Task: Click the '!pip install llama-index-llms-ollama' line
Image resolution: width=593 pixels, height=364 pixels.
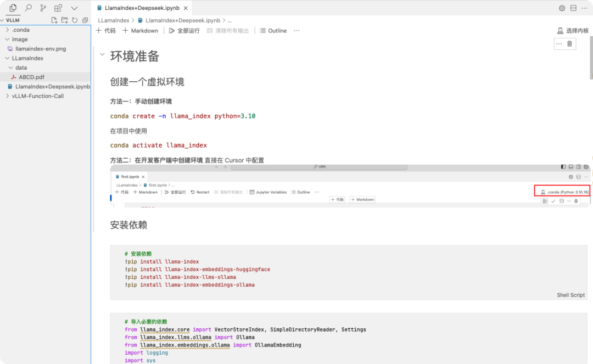Action: point(181,277)
